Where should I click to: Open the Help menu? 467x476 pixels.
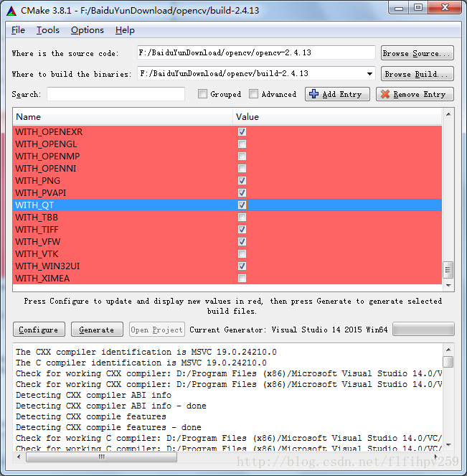125,30
